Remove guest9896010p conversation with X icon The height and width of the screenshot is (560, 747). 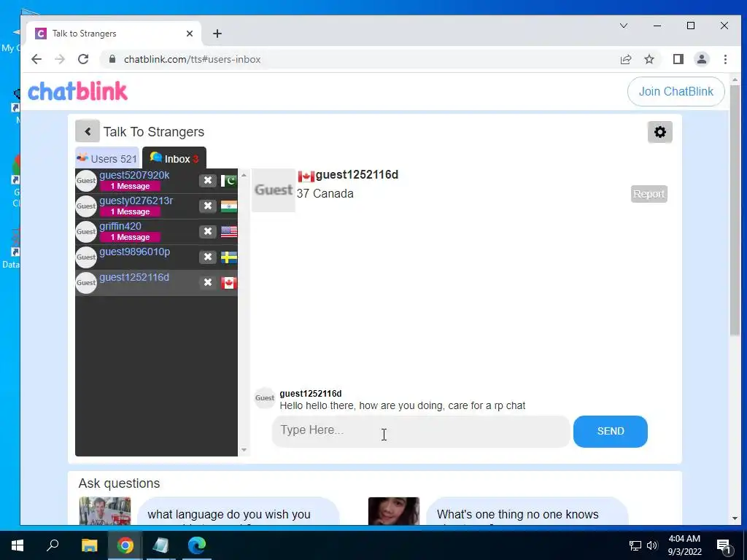(x=208, y=257)
